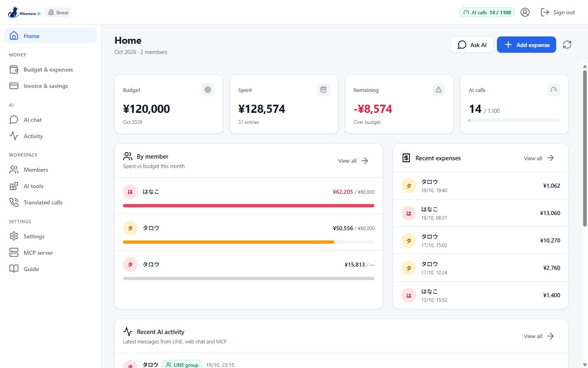This screenshot has height=368, width=588.
Task: Click the By member people icon
Action: point(128,156)
